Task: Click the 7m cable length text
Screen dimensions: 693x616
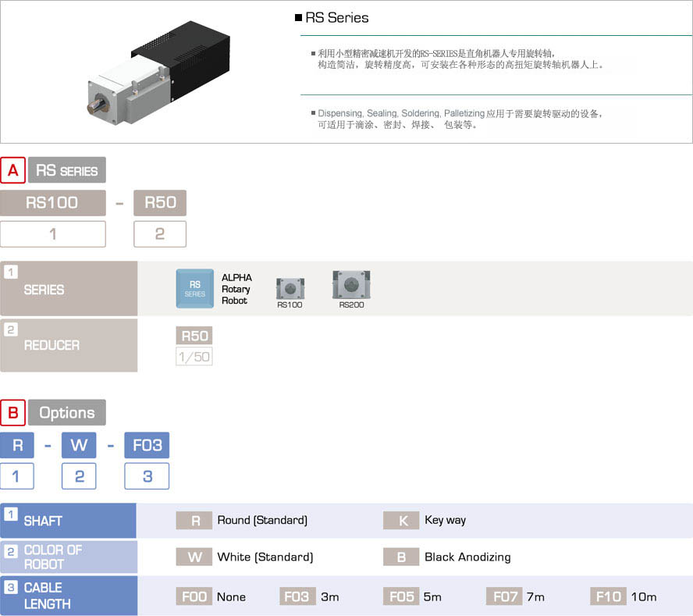Action: tap(535, 597)
